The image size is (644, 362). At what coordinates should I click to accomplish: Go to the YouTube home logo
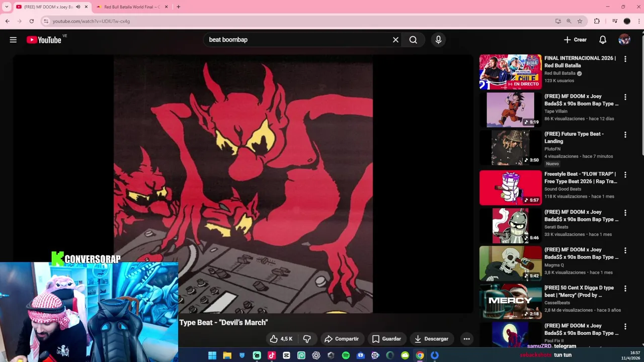(x=44, y=40)
